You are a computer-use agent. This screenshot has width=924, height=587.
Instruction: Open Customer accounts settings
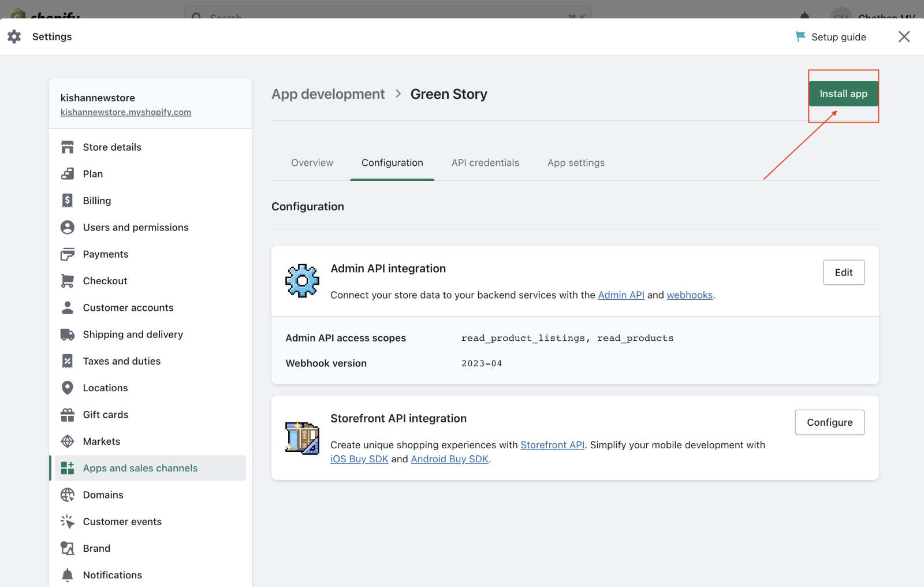click(x=150, y=307)
